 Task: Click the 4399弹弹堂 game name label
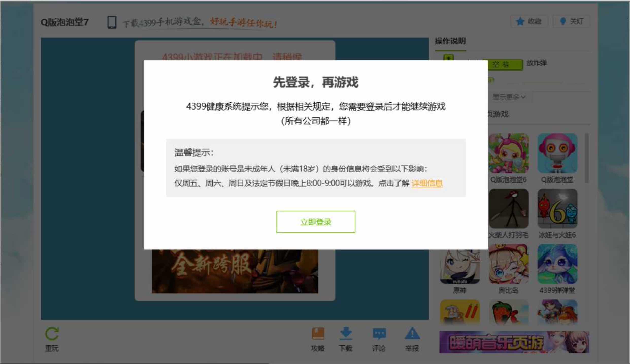557,290
